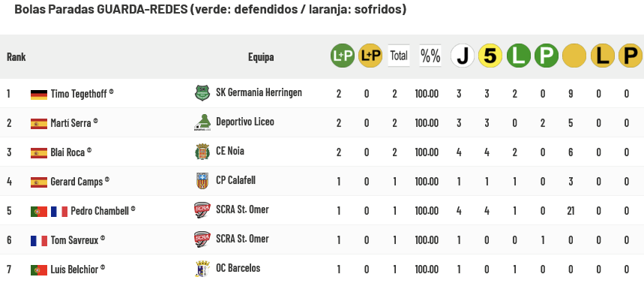The height and width of the screenshot is (283, 644).
Task: Sort by the white J column icon
Action: 463,56
